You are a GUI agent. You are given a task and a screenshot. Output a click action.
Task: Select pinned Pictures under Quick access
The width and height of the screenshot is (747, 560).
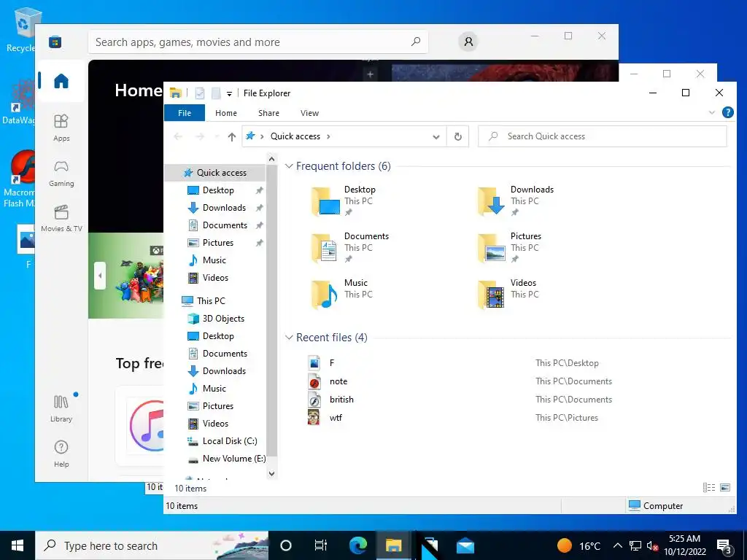(211, 243)
